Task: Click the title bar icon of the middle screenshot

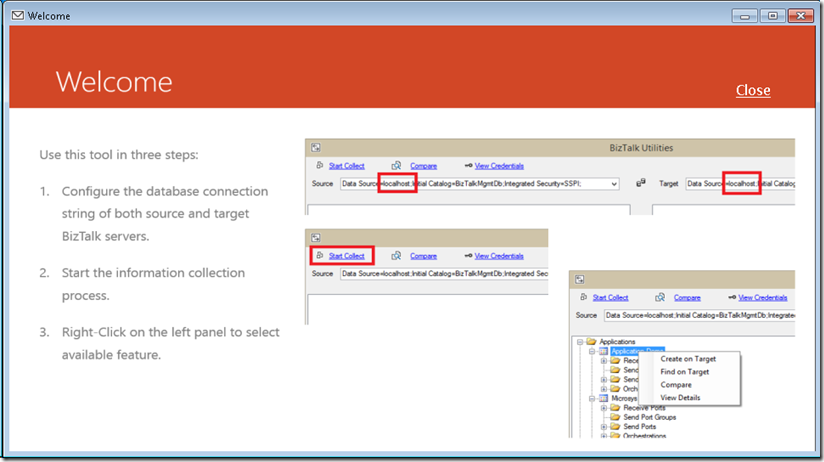Action: point(316,238)
